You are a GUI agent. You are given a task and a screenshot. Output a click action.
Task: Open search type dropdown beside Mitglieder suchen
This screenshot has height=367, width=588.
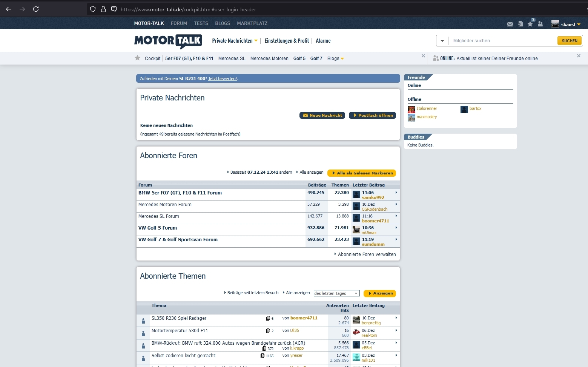click(x=442, y=41)
